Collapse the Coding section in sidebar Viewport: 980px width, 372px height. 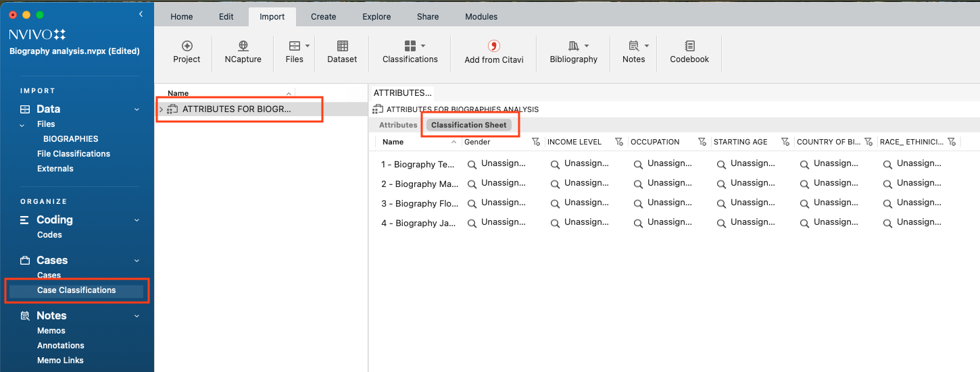[137, 220]
